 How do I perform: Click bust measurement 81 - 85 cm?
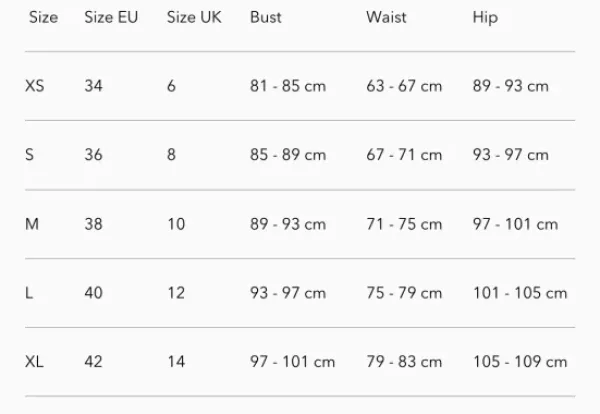[x=288, y=86]
